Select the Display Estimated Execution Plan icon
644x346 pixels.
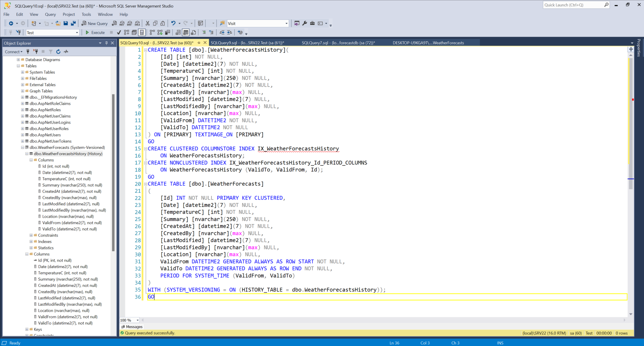(x=127, y=32)
